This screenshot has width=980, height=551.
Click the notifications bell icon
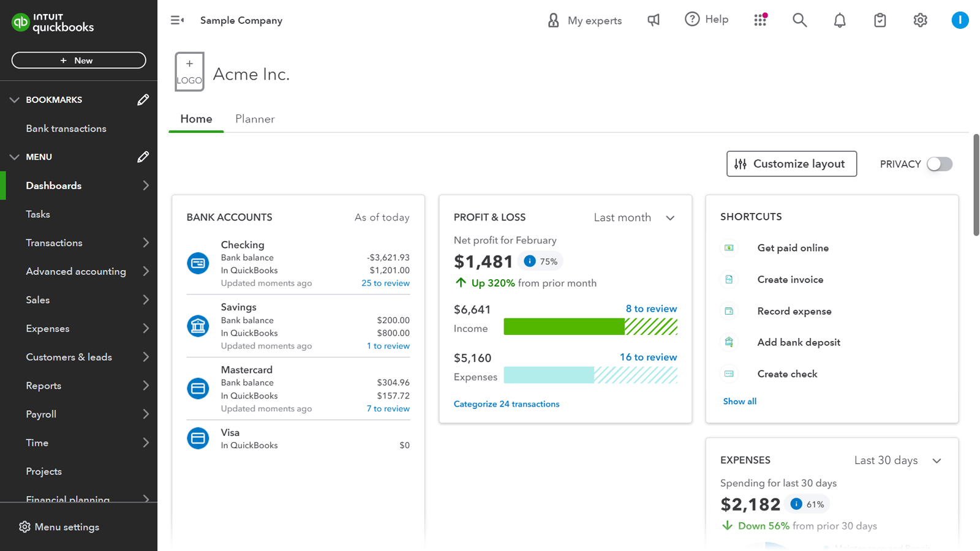click(x=840, y=20)
